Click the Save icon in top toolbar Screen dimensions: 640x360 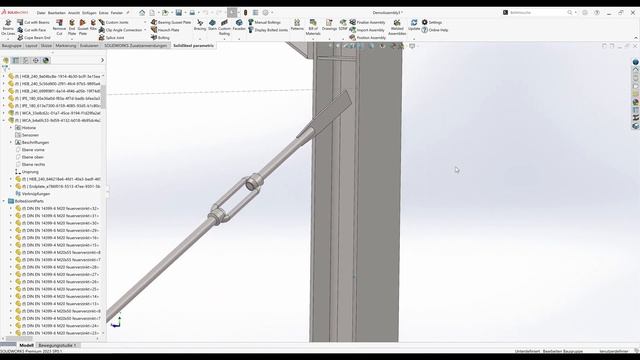tap(179, 13)
